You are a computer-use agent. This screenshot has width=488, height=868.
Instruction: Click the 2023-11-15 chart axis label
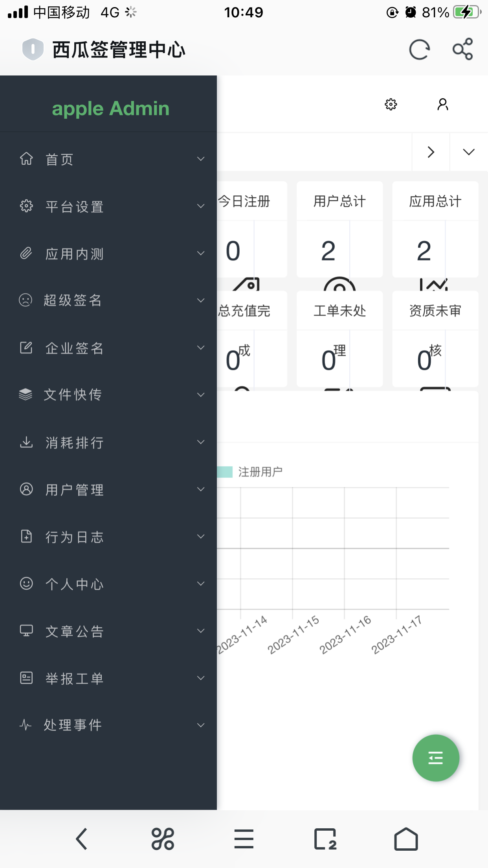tap(293, 634)
